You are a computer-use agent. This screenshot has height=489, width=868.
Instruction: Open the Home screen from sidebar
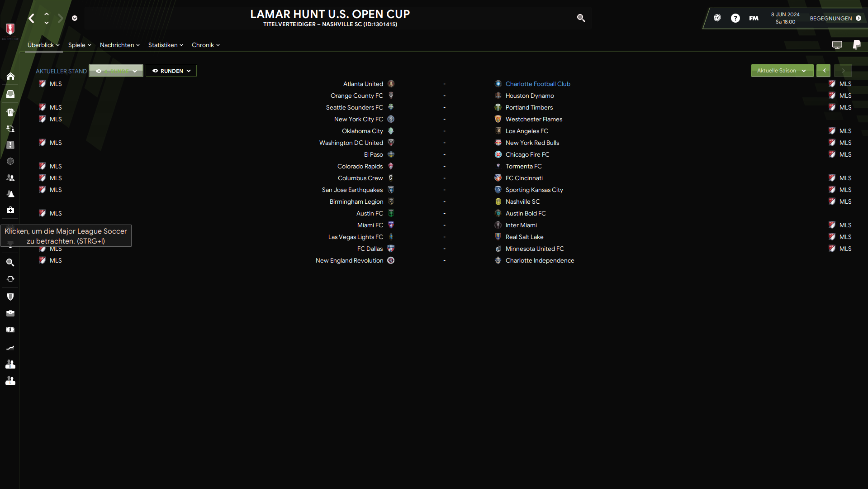[x=10, y=76]
